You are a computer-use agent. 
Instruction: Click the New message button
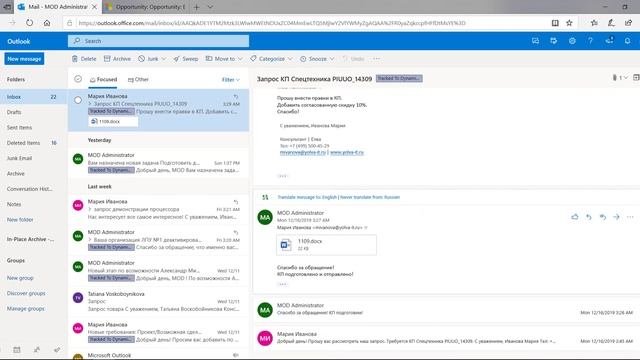click(24, 59)
